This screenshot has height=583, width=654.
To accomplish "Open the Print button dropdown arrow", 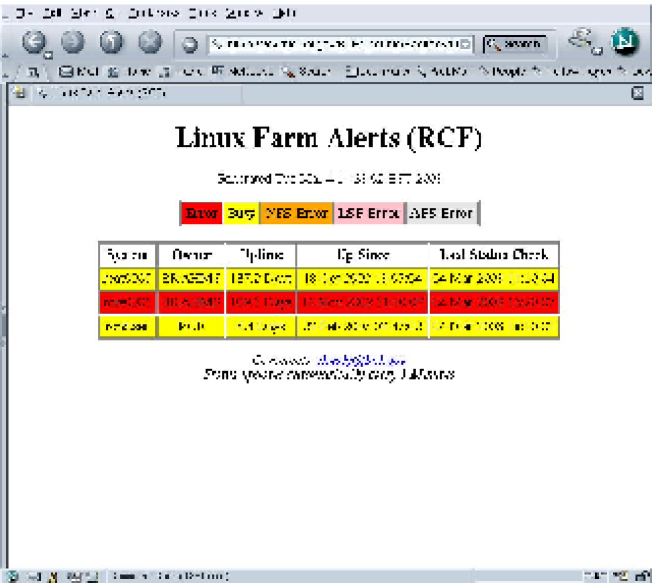I will 598,51.
